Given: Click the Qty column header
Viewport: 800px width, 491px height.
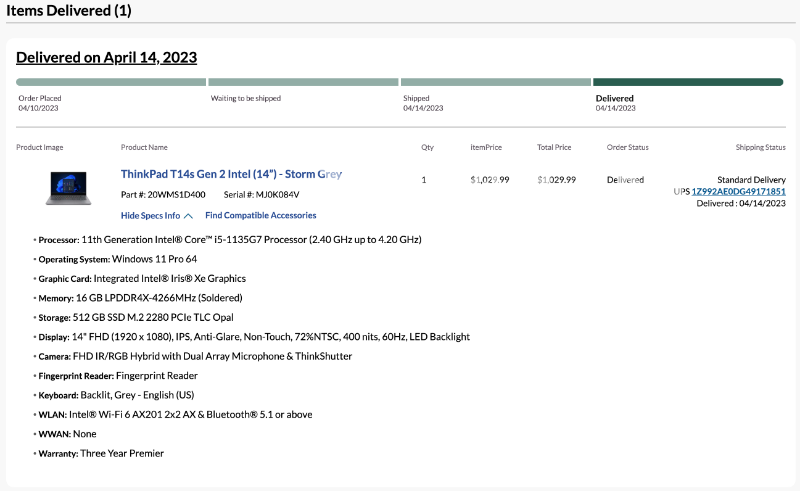Looking at the screenshot, I should point(427,148).
